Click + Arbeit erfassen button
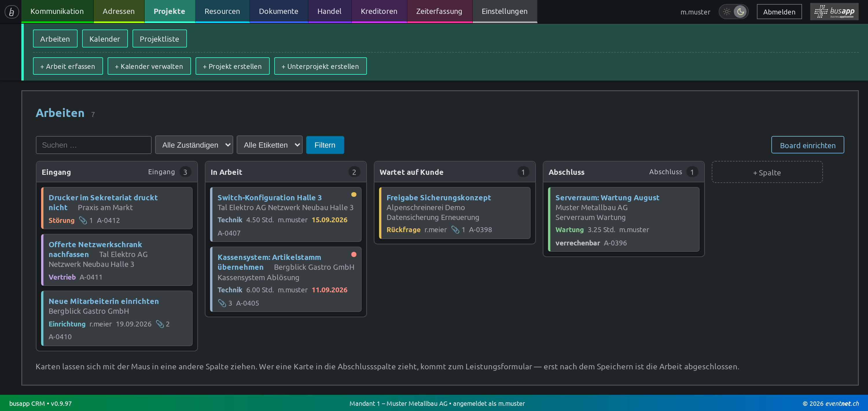 point(68,66)
